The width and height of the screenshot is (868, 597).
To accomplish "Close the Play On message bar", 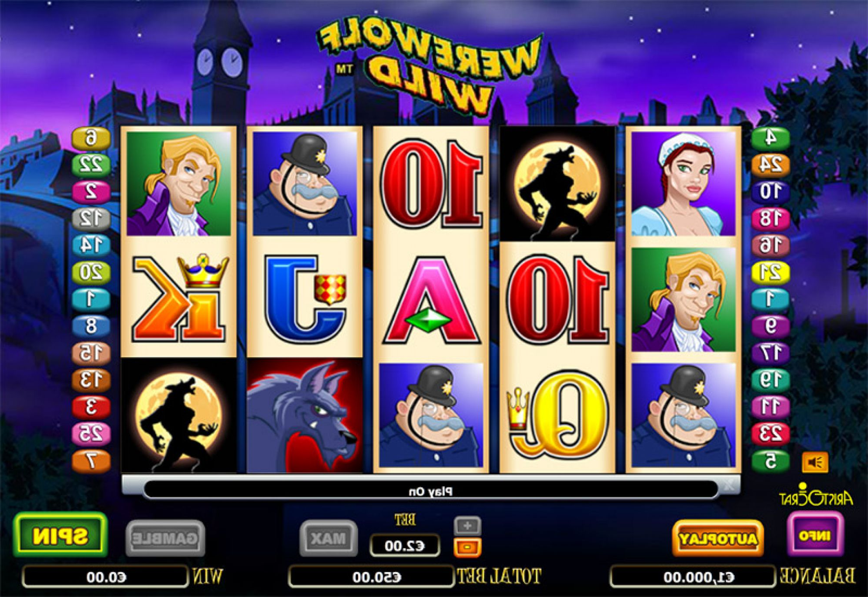I will coord(729,485).
